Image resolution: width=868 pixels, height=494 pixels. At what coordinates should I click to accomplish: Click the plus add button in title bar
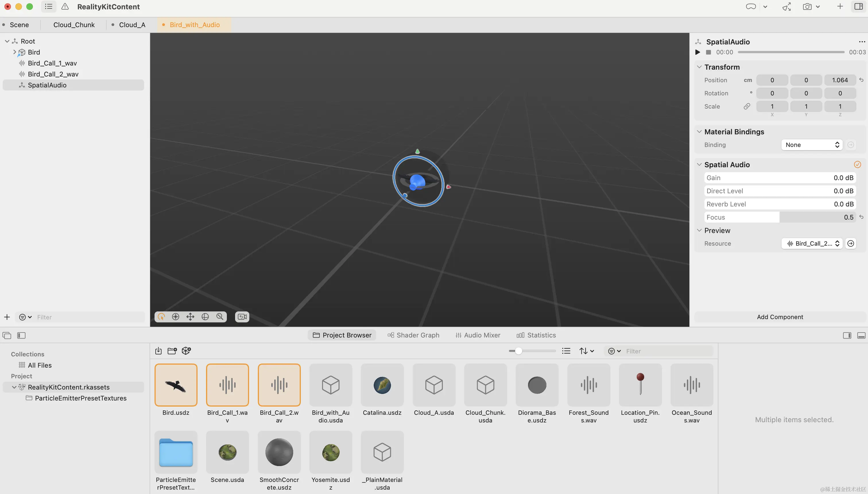tap(840, 6)
